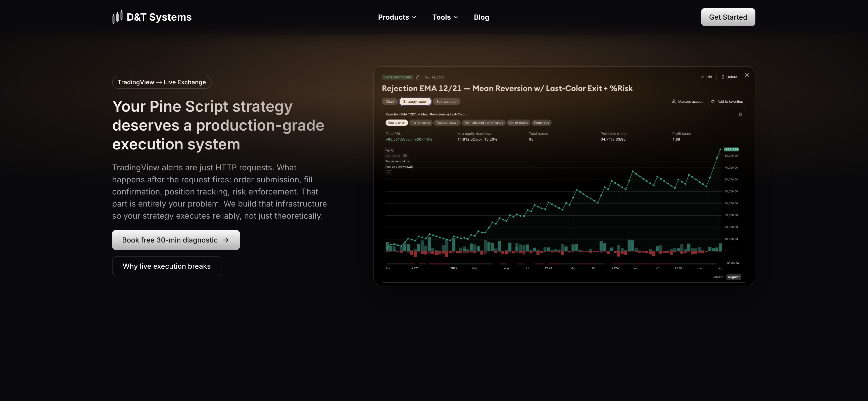Click the lock icon beside Sep 14, 2025
868x401 pixels.
click(418, 77)
